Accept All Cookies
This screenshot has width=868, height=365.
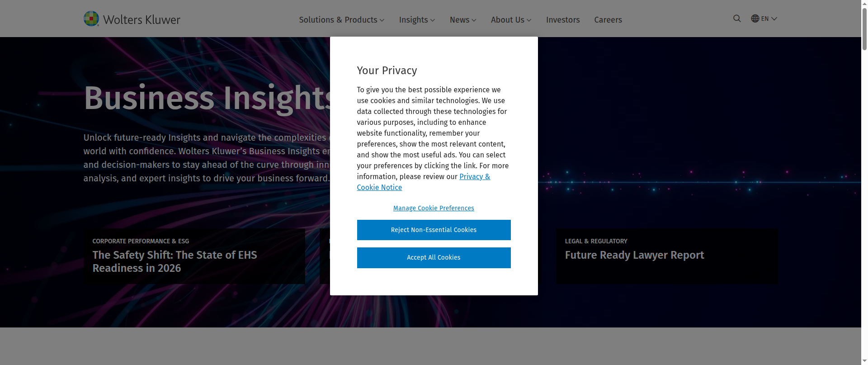434,257
